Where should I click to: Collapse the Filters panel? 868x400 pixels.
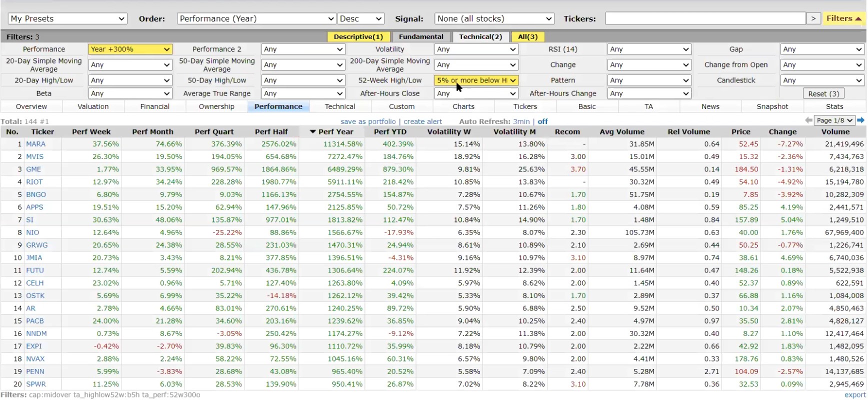(x=844, y=18)
